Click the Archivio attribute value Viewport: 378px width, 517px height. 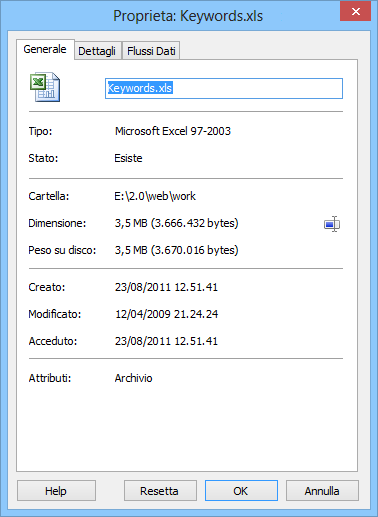pos(133,378)
